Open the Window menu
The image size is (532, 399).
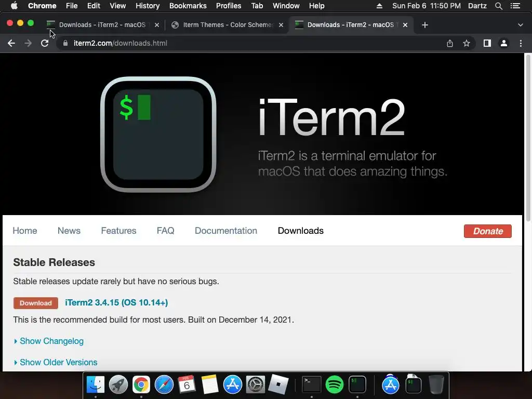click(286, 6)
